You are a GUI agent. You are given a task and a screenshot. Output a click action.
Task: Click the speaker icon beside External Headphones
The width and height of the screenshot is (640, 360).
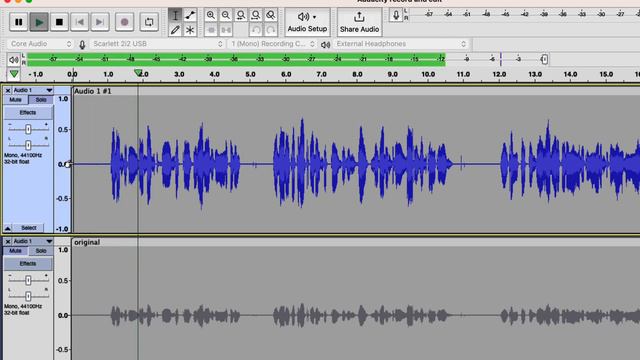(325, 44)
